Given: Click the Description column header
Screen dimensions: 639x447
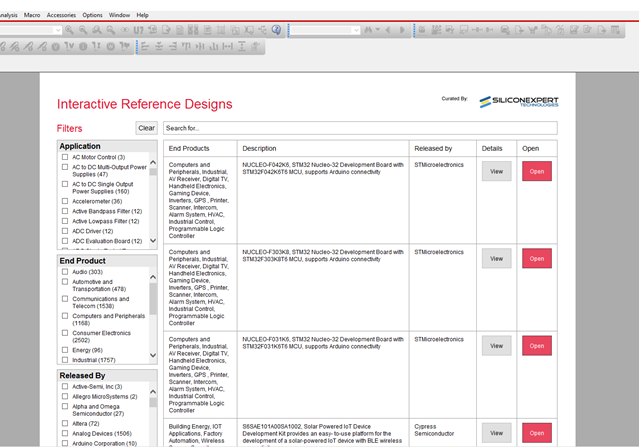Looking at the screenshot, I should point(259,148).
